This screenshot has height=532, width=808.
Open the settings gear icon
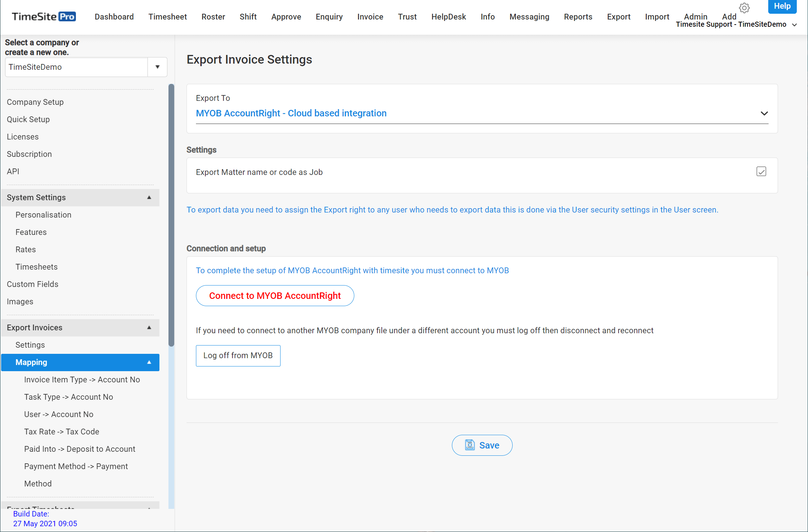744,8
